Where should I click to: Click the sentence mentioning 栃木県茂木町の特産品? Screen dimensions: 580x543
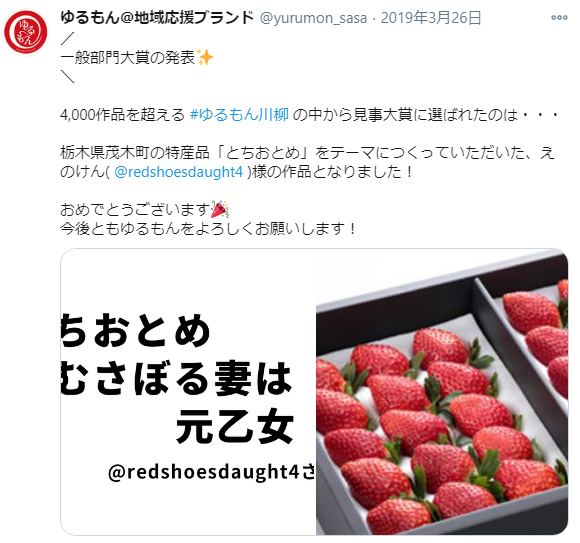point(308,162)
